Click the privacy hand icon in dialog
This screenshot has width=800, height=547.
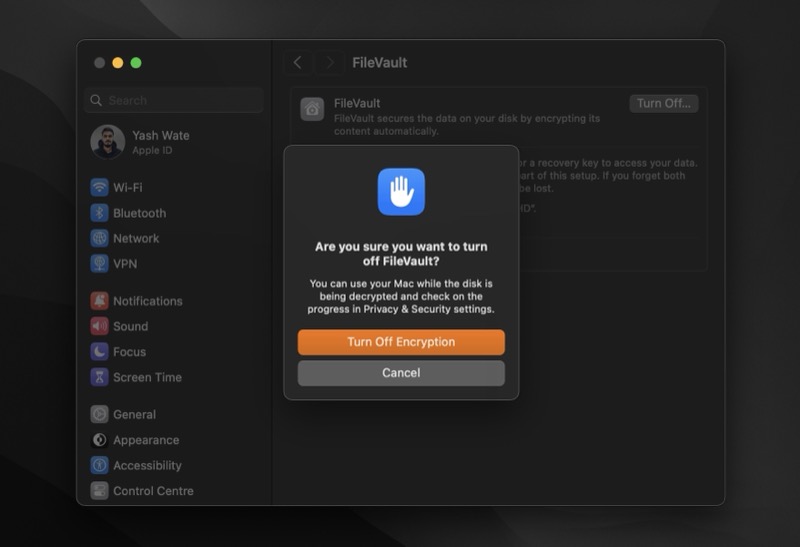[401, 192]
